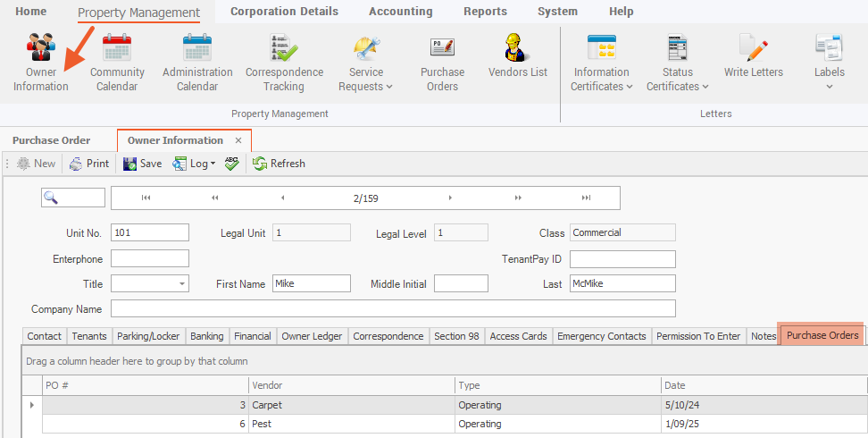Switch to the Permission To Enter tab
The width and height of the screenshot is (868, 438).
[x=698, y=336]
